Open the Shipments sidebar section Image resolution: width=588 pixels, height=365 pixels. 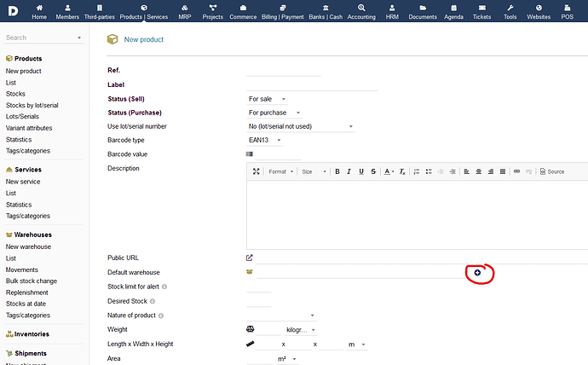26,353
